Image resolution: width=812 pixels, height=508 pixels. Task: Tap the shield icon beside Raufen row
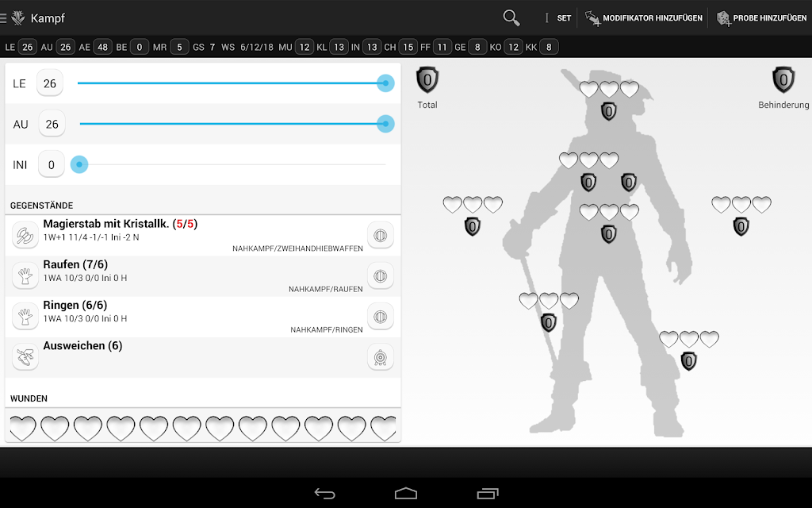pyautogui.click(x=380, y=275)
